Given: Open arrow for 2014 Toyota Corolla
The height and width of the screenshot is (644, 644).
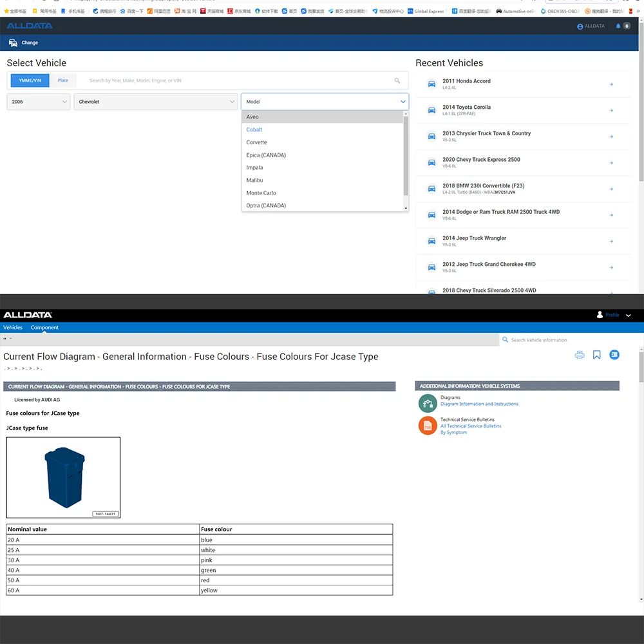Looking at the screenshot, I should [x=611, y=111].
